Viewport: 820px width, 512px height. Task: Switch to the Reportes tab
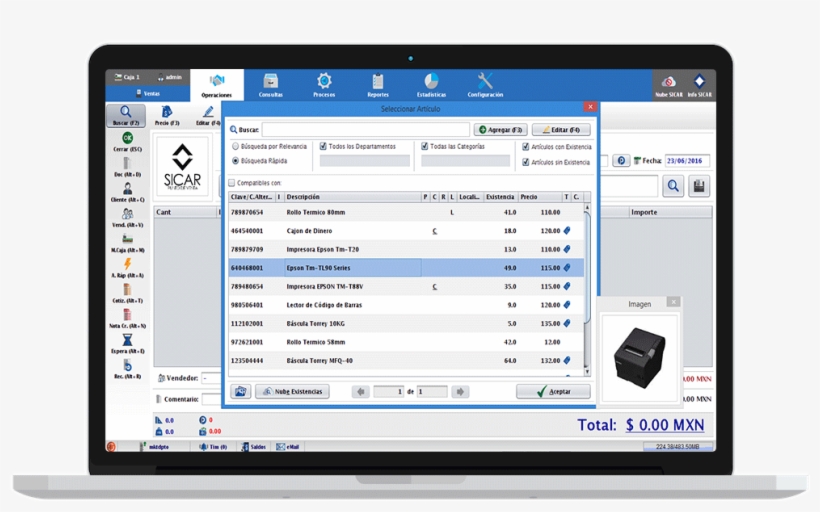(x=378, y=85)
